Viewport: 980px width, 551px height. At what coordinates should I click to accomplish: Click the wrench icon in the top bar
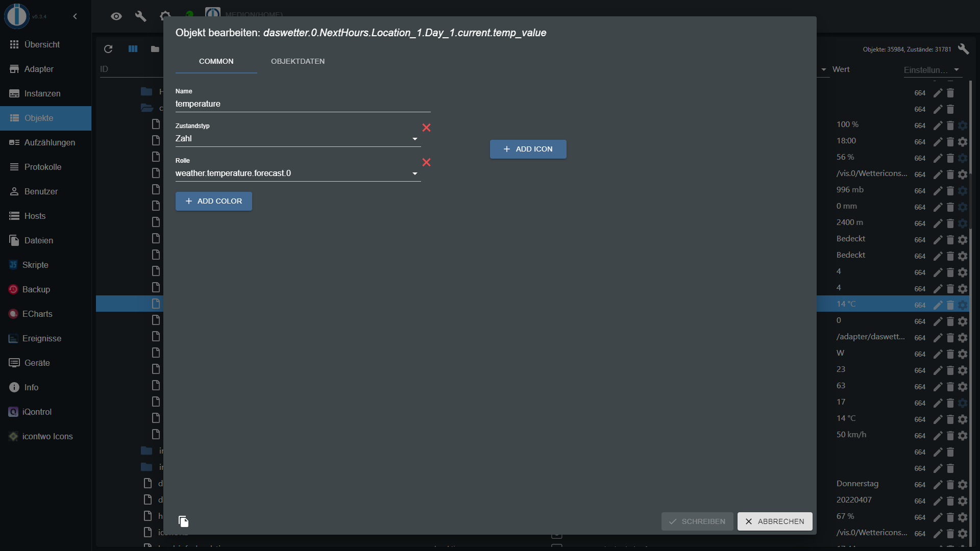[x=141, y=16]
